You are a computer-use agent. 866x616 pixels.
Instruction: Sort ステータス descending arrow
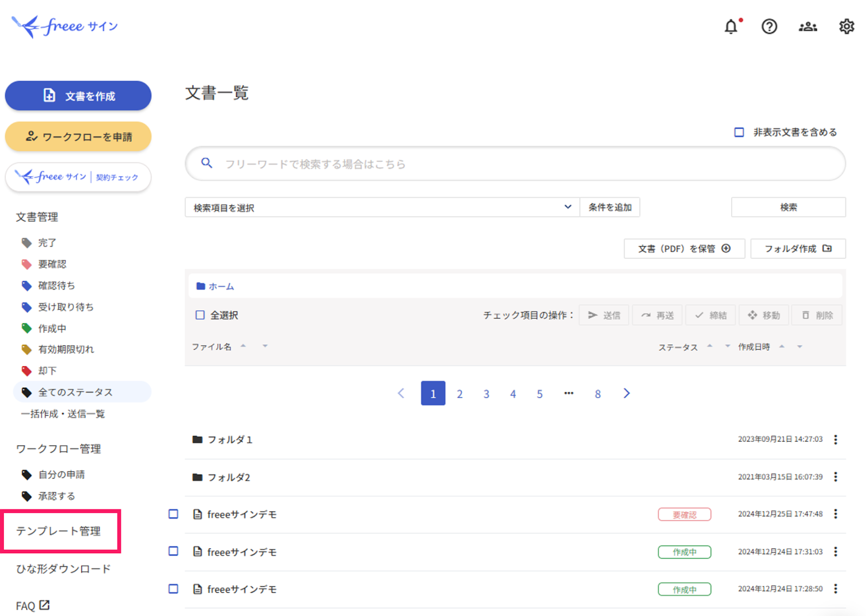(x=727, y=346)
